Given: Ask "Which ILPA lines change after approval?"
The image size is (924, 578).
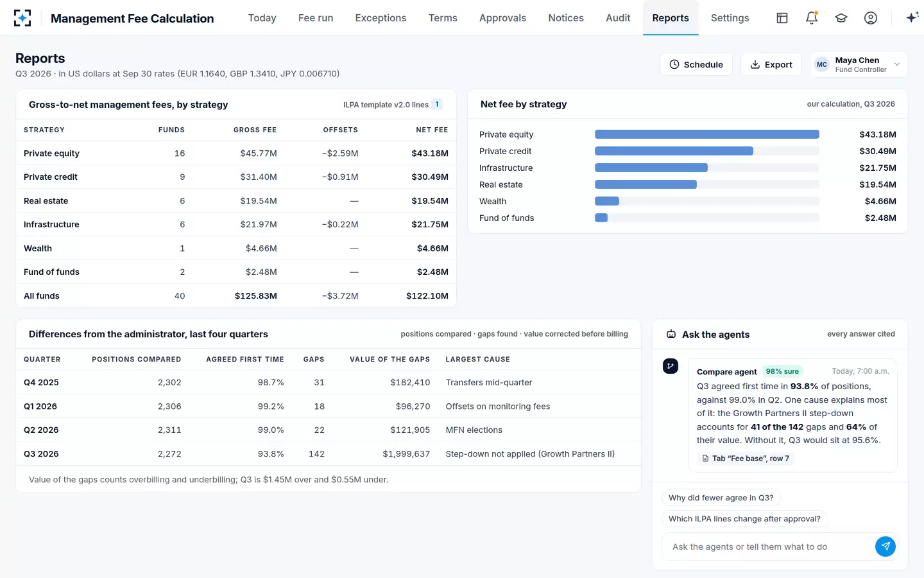Looking at the screenshot, I should [744, 519].
